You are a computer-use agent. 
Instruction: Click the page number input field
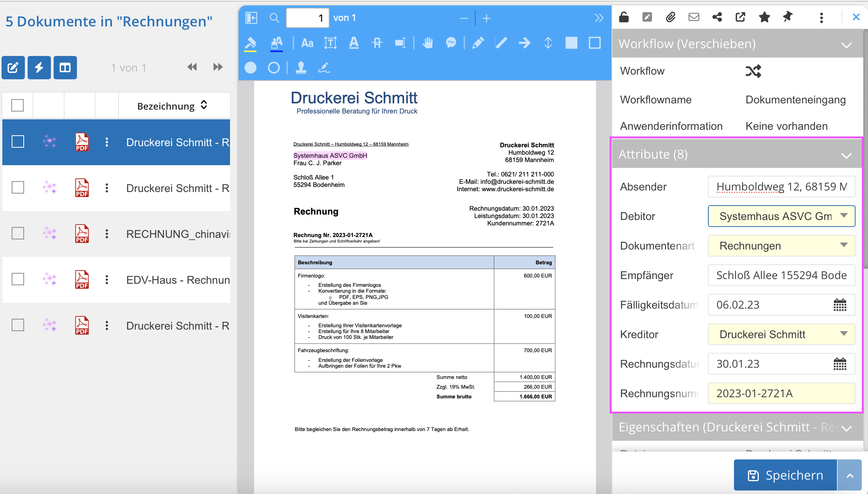308,18
